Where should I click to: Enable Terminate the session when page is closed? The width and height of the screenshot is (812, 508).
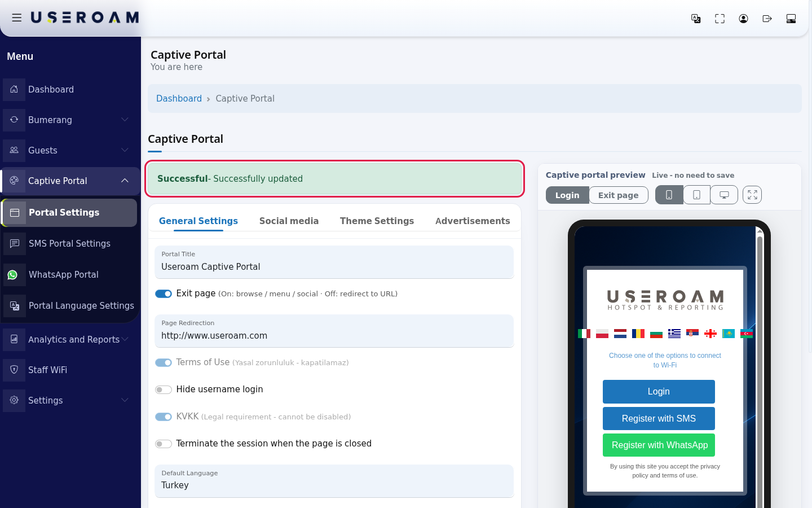tap(164, 444)
